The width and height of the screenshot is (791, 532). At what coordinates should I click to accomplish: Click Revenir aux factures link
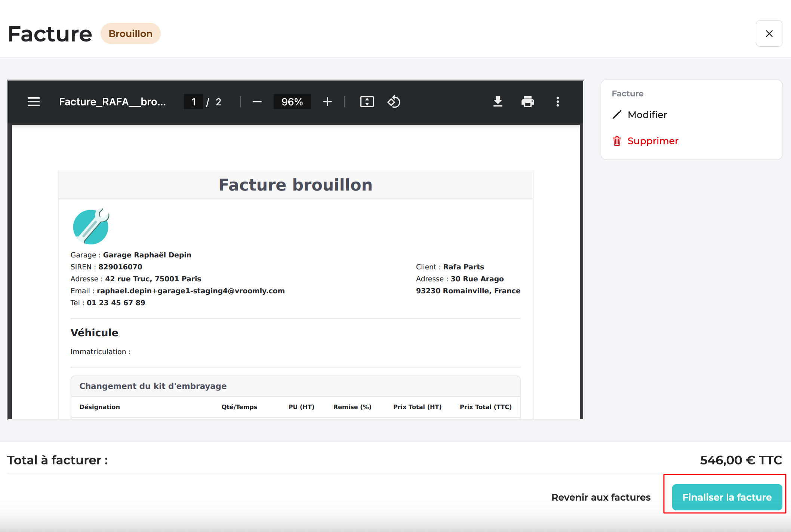click(x=601, y=497)
